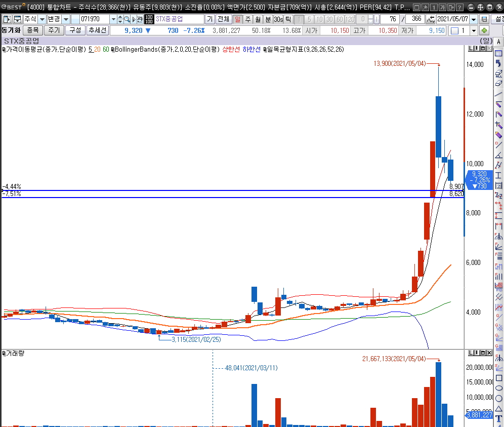The image size is (504, 427).
Task: Select the 주기 tab
Action: click(x=54, y=30)
